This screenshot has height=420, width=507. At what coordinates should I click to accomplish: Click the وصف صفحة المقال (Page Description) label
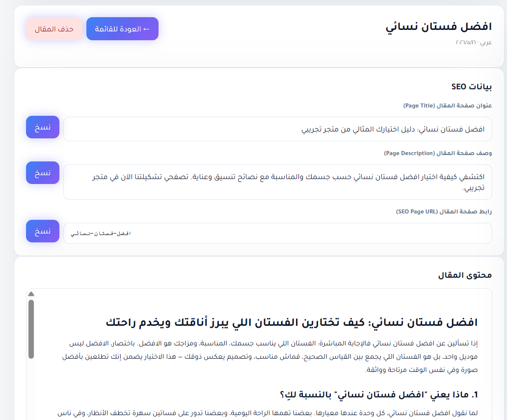(438, 153)
